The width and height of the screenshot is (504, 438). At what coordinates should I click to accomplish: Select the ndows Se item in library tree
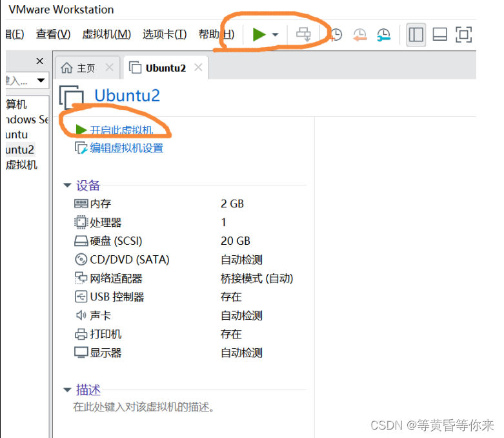[27, 120]
